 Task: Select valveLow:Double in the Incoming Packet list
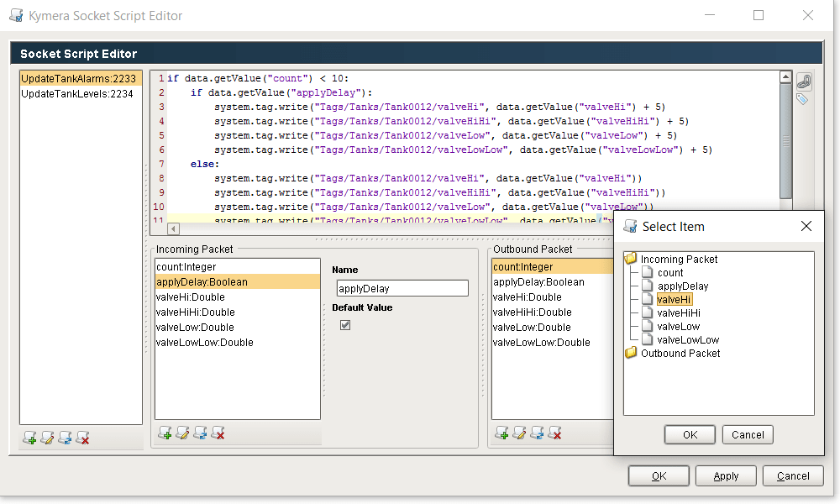[x=238, y=327]
